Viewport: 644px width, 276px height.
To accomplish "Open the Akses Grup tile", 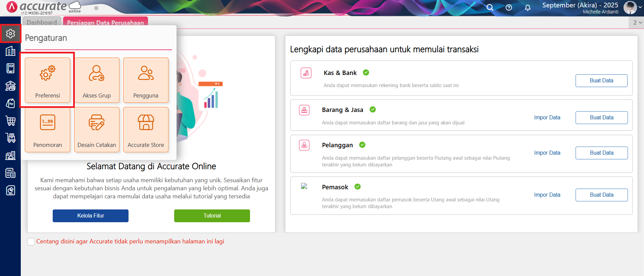I will click(97, 80).
